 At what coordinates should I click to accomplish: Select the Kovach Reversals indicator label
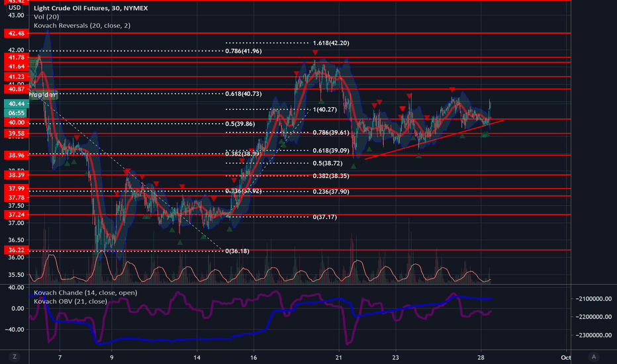(82, 25)
